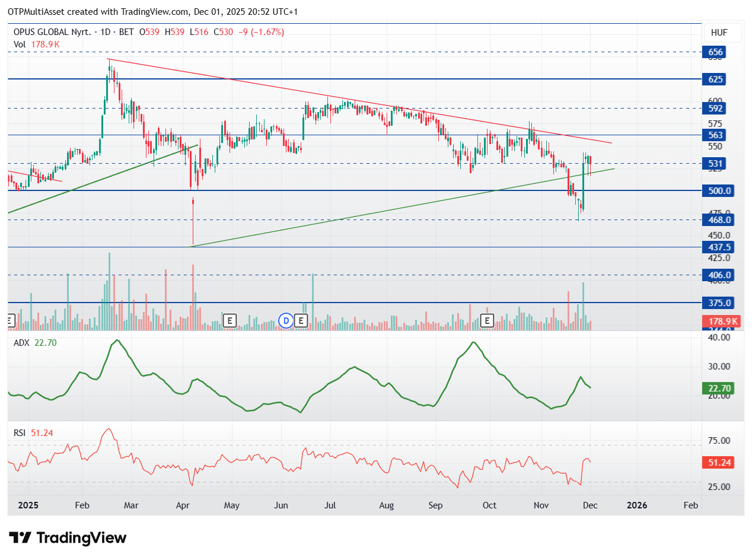Click the partial 'E' marker at left edge
Image resolution: width=752 pixels, height=560 pixels.
point(9,321)
